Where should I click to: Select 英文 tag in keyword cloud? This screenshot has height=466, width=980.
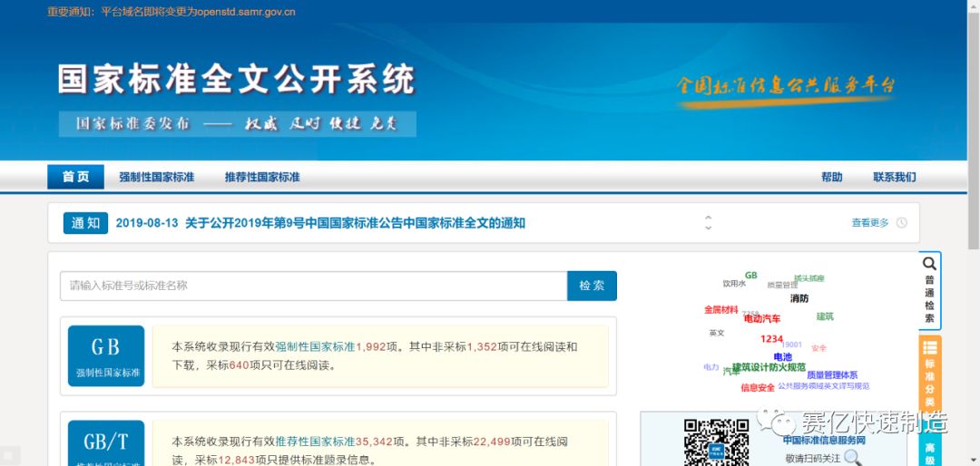[x=717, y=333]
